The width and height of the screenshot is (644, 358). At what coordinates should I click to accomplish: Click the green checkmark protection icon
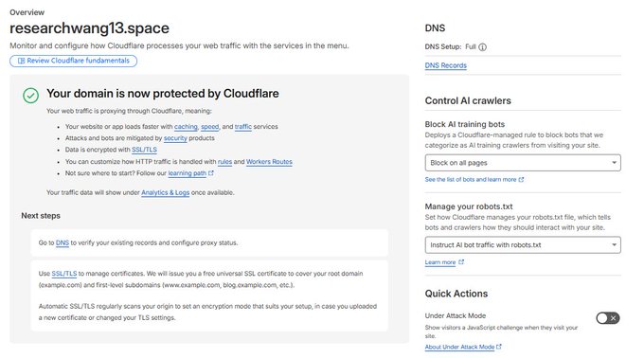click(x=31, y=96)
